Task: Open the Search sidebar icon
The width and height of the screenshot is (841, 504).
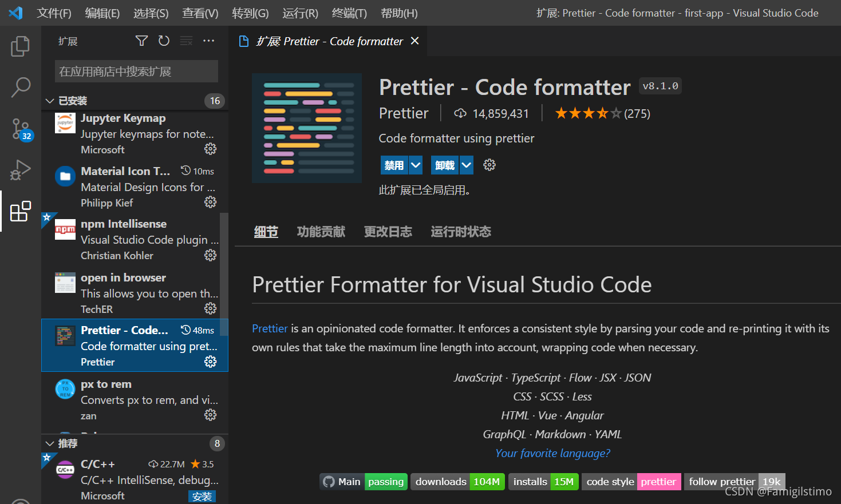Action: coord(20,87)
